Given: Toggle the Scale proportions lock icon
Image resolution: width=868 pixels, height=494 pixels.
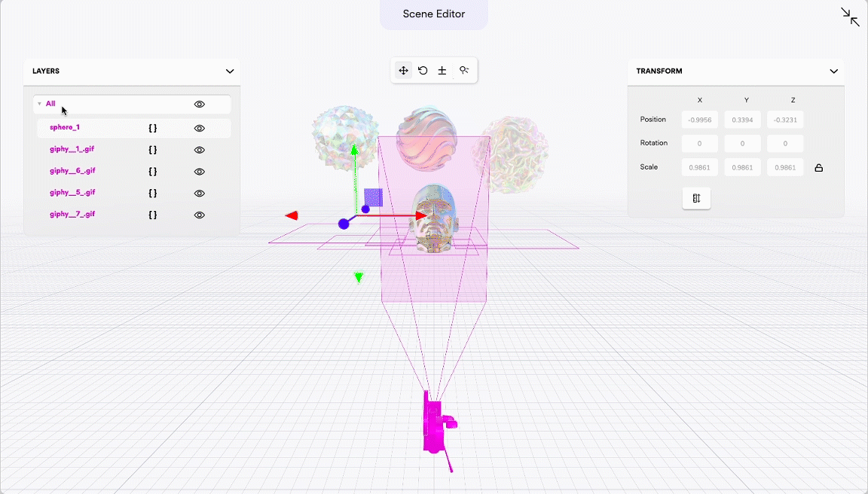Looking at the screenshot, I should pyautogui.click(x=819, y=168).
